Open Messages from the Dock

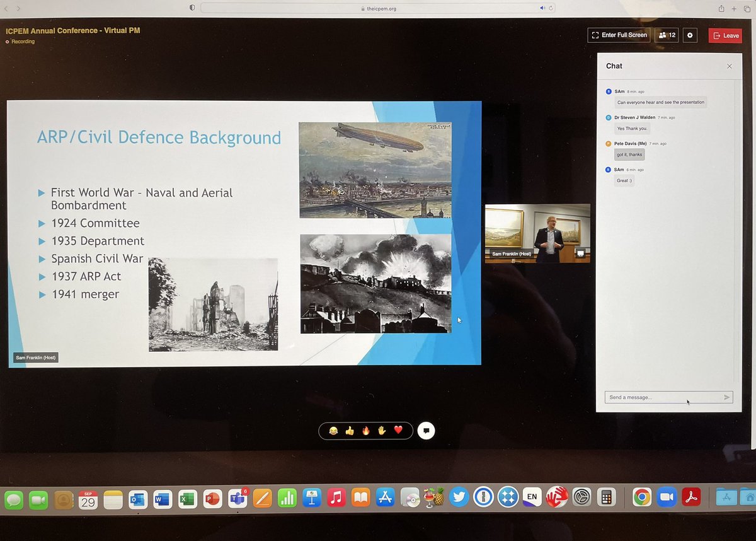[14, 499]
